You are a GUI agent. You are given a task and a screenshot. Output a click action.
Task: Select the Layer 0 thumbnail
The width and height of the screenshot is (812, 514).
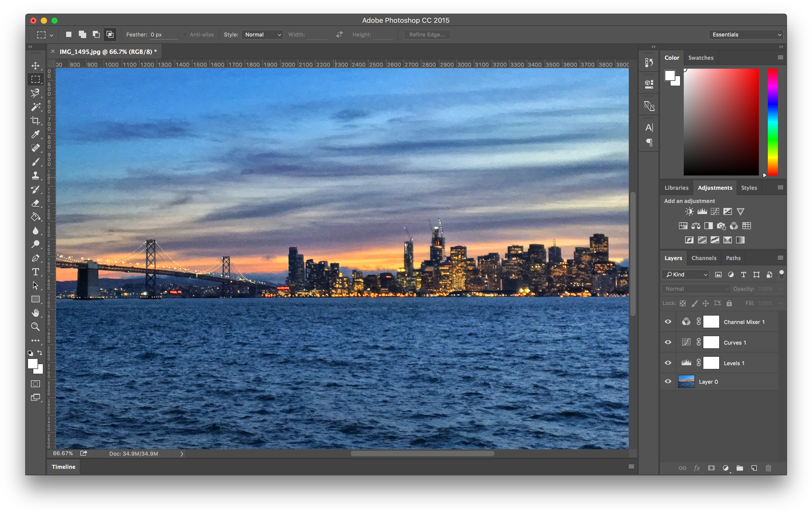686,382
